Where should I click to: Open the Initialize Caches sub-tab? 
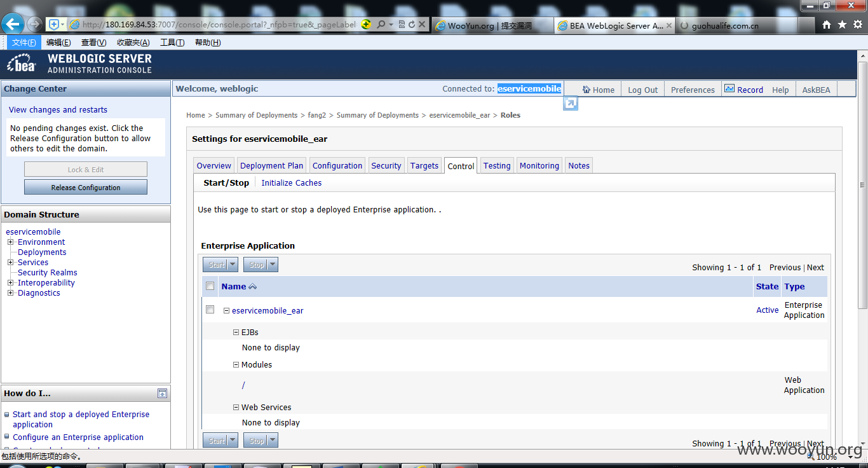tap(292, 182)
